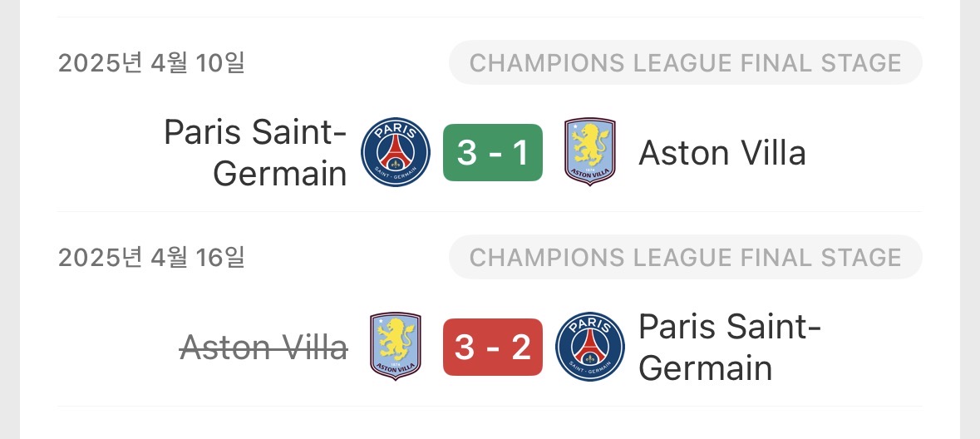Click the gray margin strip on the right edge
The width and height of the screenshot is (980, 439).
click(970, 219)
